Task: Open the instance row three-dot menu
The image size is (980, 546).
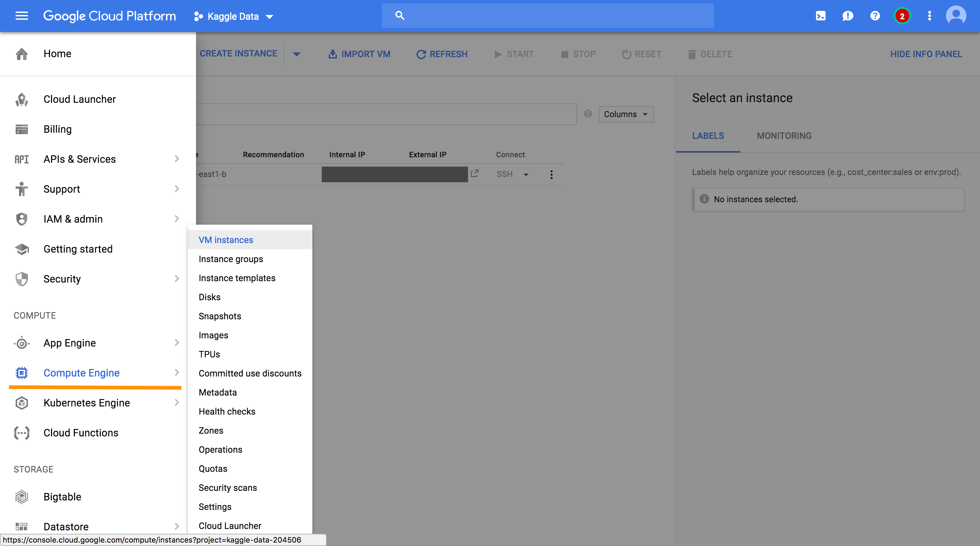Action: click(551, 174)
